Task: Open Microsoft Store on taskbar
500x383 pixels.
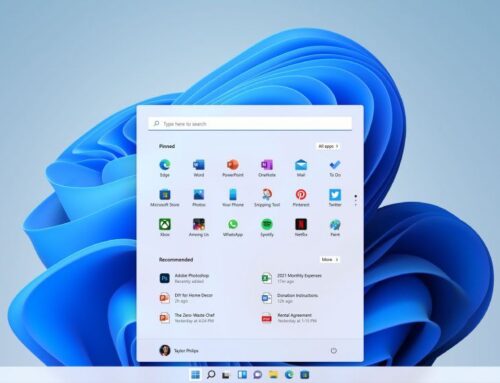Action: 305,375
